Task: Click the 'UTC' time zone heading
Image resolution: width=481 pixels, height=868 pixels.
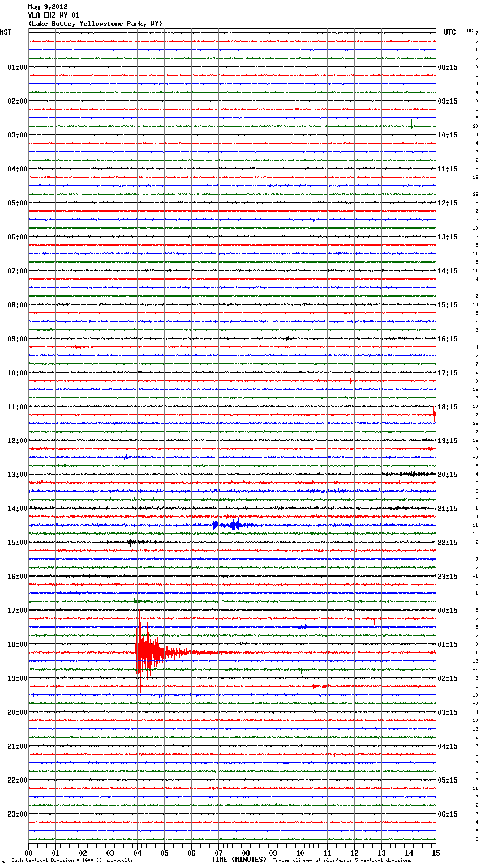Action: (449, 32)
